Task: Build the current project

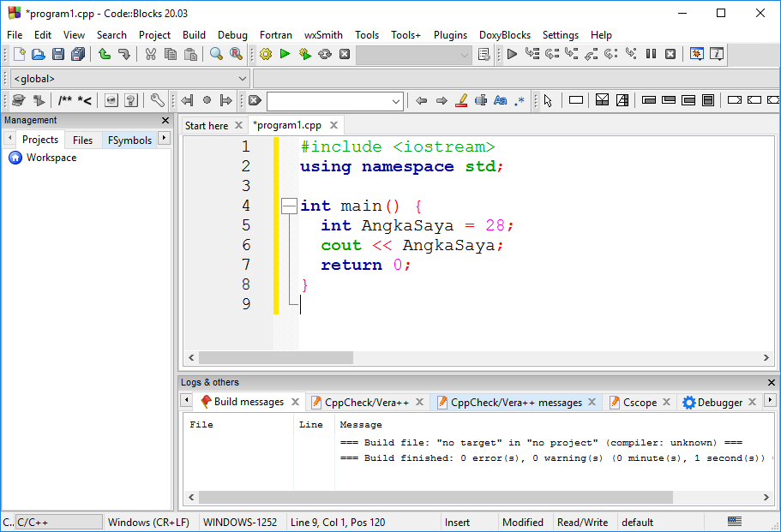Action: click(266, 53)
